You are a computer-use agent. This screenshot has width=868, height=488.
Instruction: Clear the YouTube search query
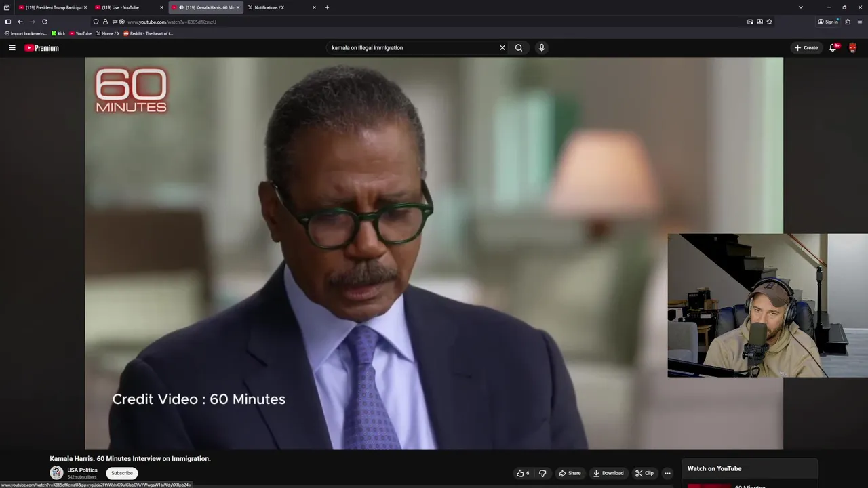502,48
